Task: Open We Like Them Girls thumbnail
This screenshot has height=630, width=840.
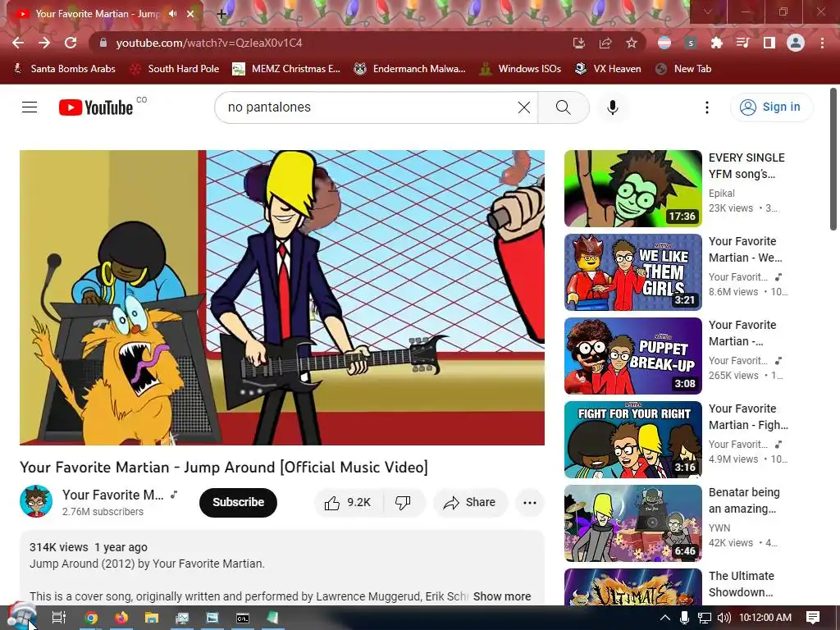Action: [x=632, y=272]
